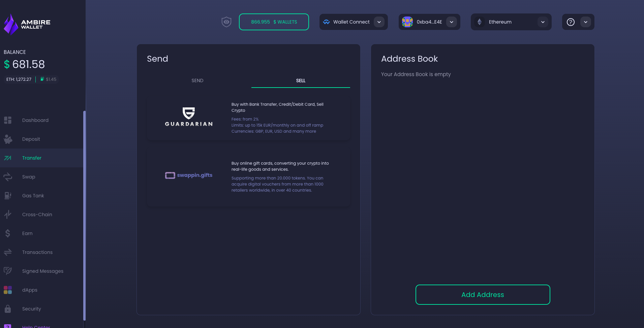Open the 866.955 $ WALLETS rewards button
The height and width of the screenshot is (328, 644).
point(274,22)
